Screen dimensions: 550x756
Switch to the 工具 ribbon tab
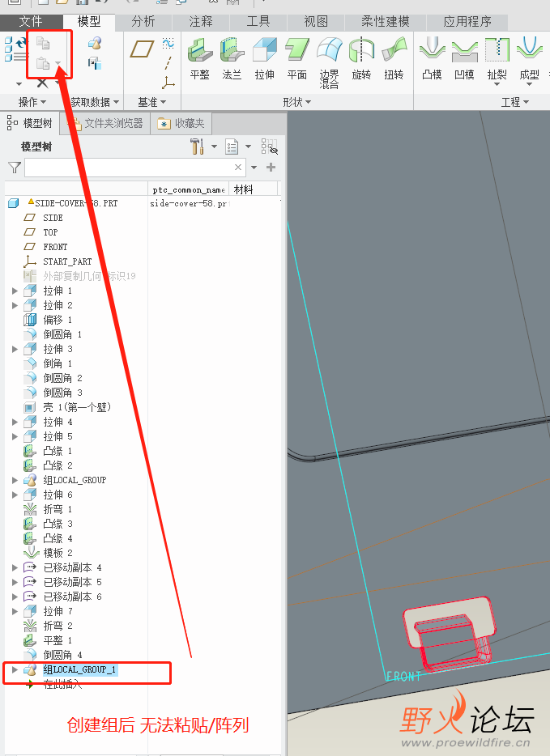point(258,22)
